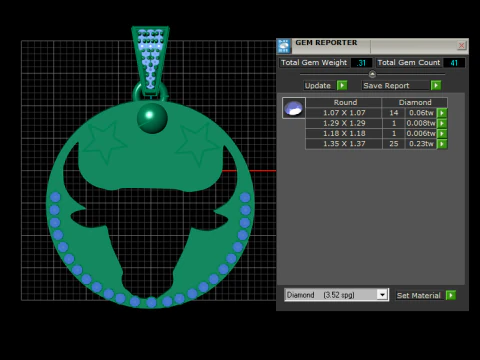Click the 0.23tw weight cell
Image resolution: width=480 pixels, height=360 pixels.
tap(421, 144)
